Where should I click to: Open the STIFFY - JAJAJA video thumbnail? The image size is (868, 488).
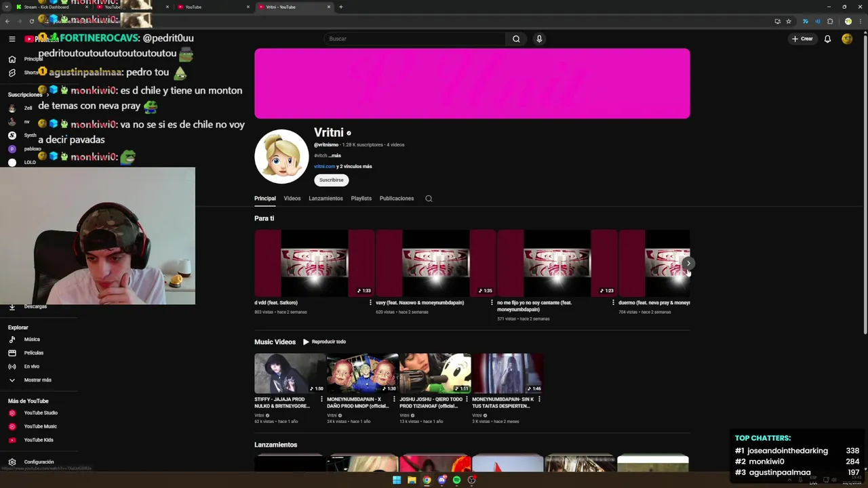pos(290,373)
